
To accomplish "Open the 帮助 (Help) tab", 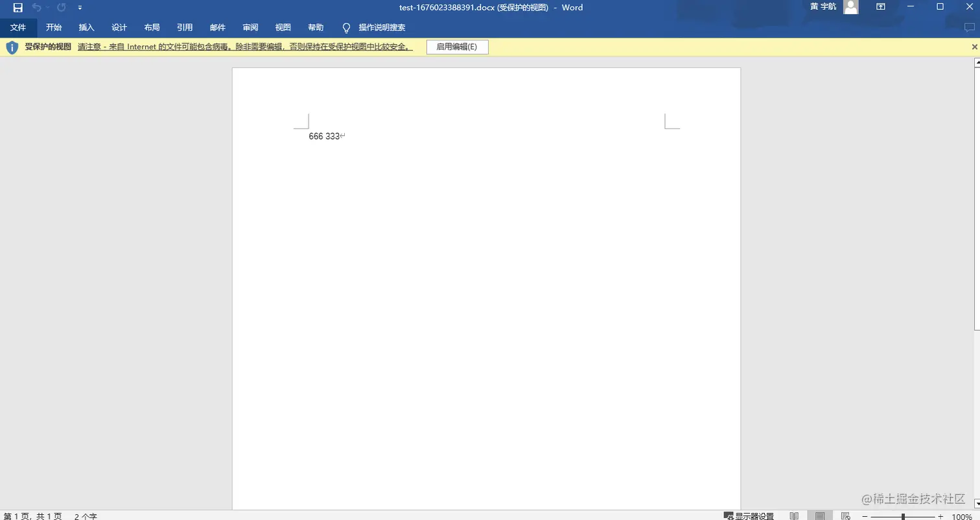I will click(x=316, y=27).
